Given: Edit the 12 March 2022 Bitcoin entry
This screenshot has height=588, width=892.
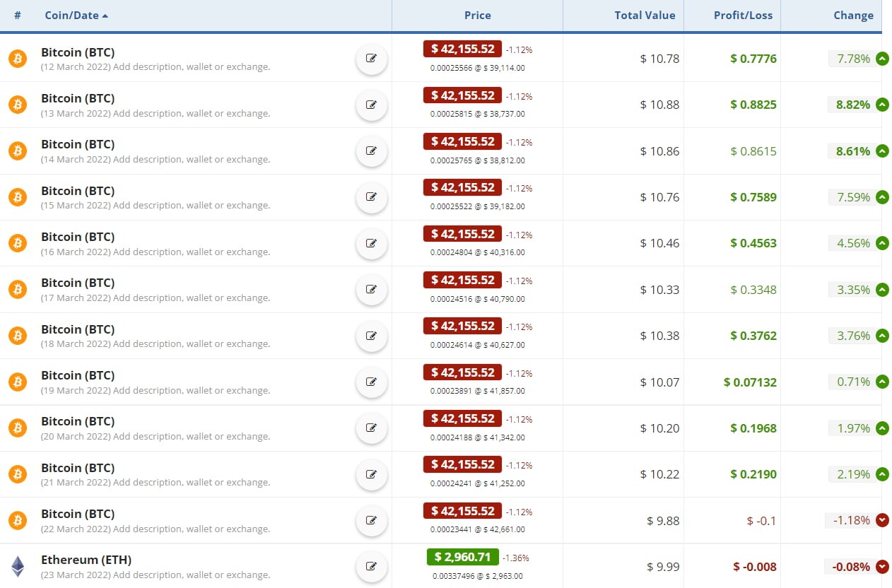Looking at the screenshot, I should tap(371, 59).
